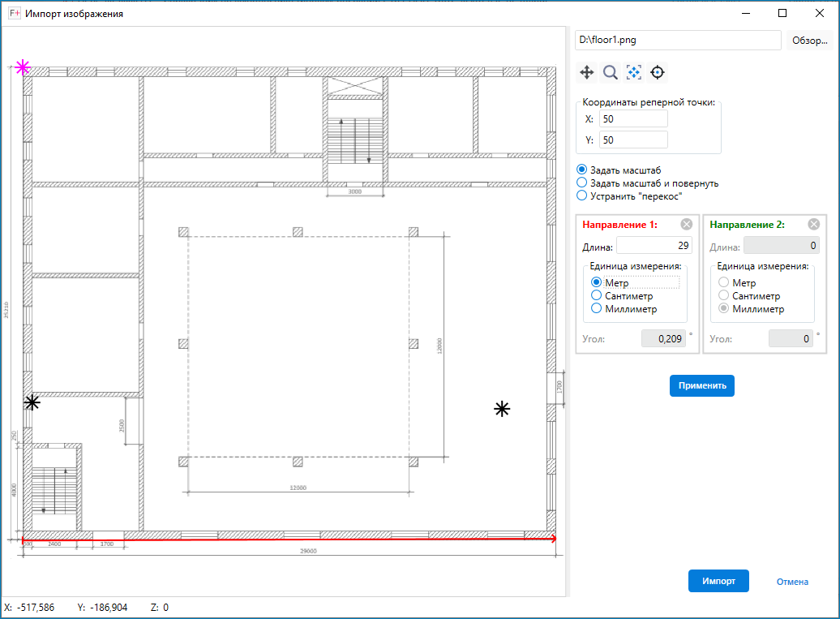Clear Направление 2 with its X icon
This screenshot has width=840, height=619.
click(814, 225)
